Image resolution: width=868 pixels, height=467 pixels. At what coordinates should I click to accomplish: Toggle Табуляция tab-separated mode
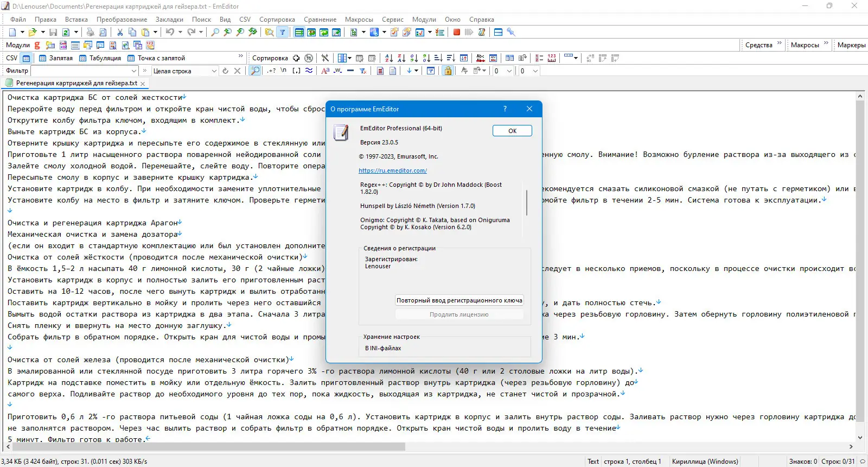[100, 58]
